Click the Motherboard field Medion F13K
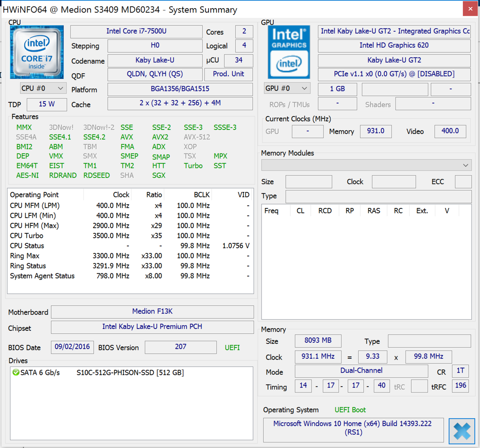This screenshot has width=480, height=448. click(x=152, y=312)
